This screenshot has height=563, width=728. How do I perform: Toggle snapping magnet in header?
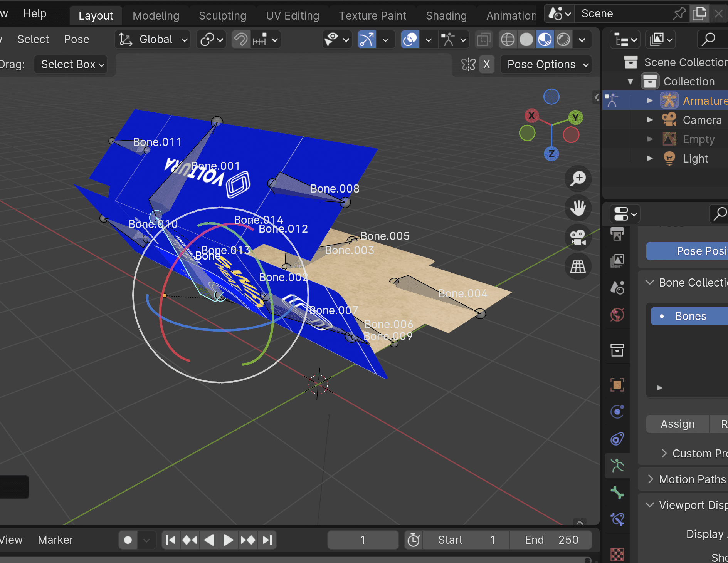pyautogui.click(x=241, y=39)
